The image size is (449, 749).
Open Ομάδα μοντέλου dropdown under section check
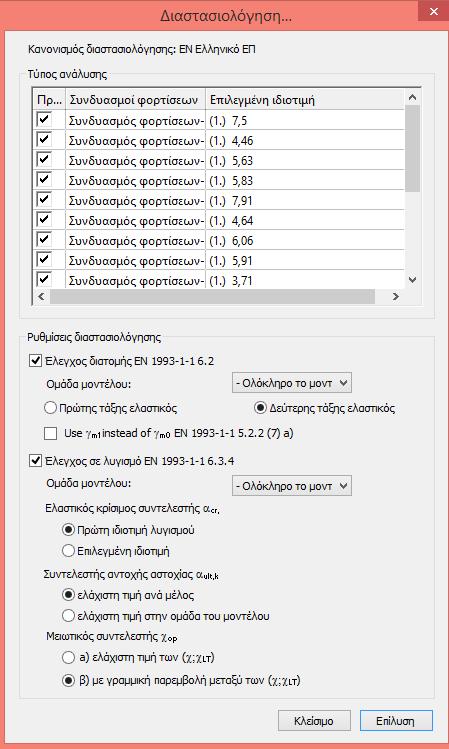[x=291, y=383]
